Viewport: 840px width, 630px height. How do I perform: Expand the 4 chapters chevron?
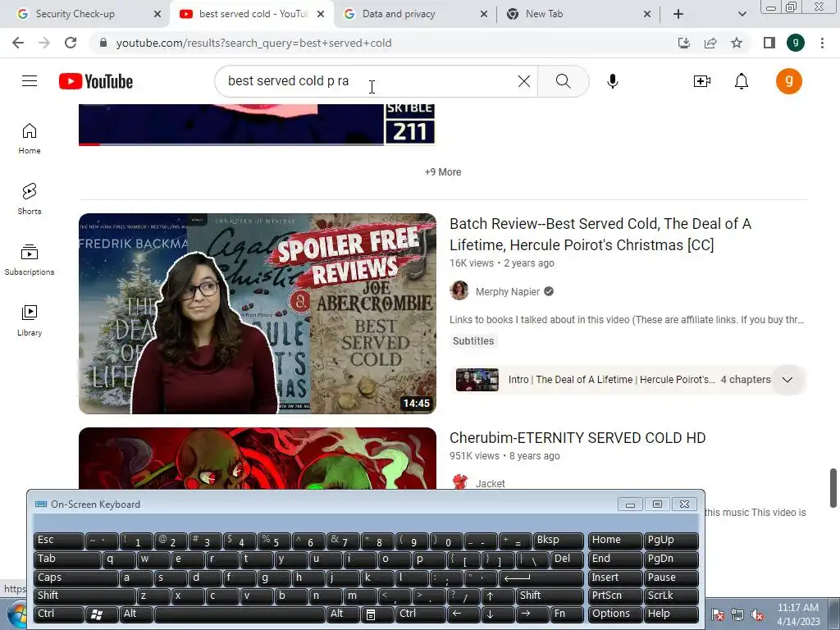tap(787, 380)
